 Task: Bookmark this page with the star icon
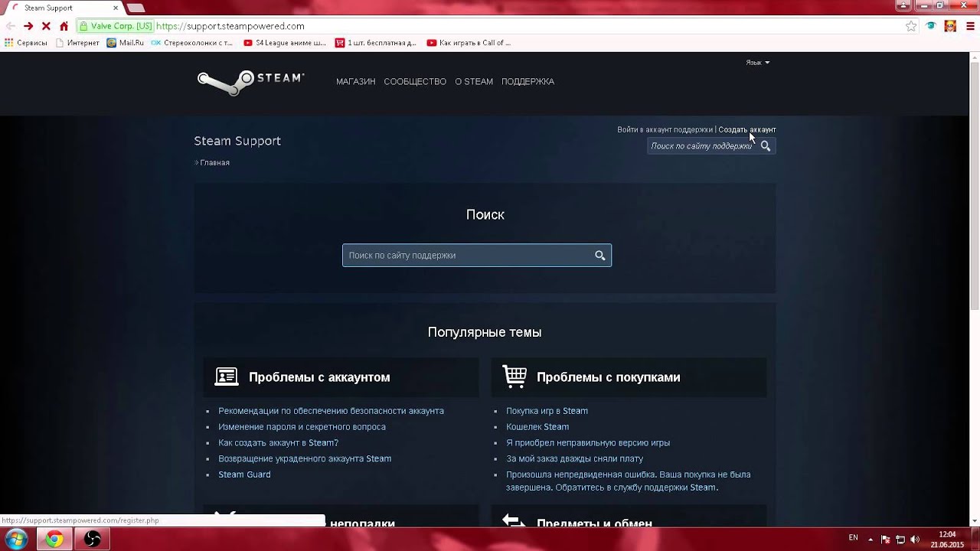coord(911,26)
